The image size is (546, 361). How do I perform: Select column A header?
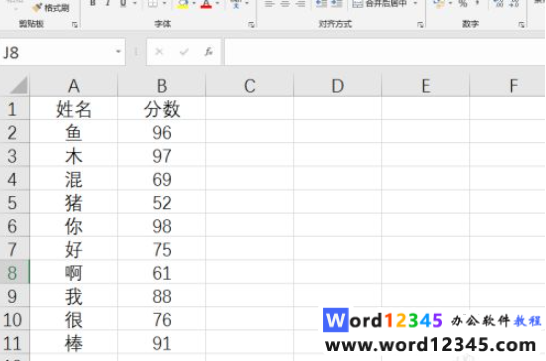pos(74,86)
